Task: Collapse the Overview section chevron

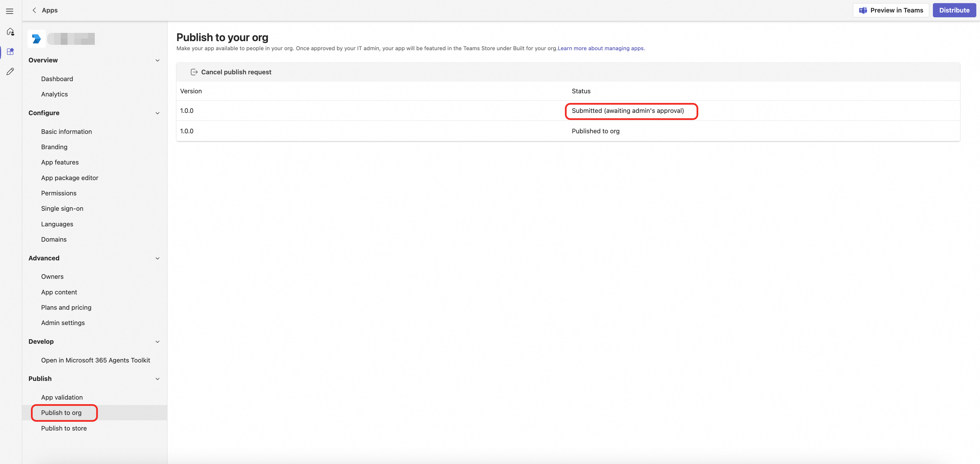Action: [x=157, y=60]
